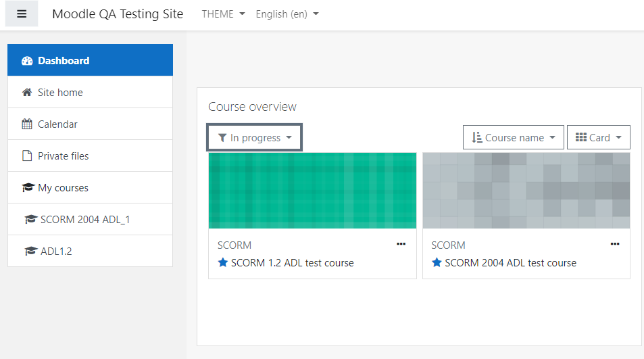
Task: Open the three-dot menu for SCORM 1.2 course
Action: tap(401, 244)
